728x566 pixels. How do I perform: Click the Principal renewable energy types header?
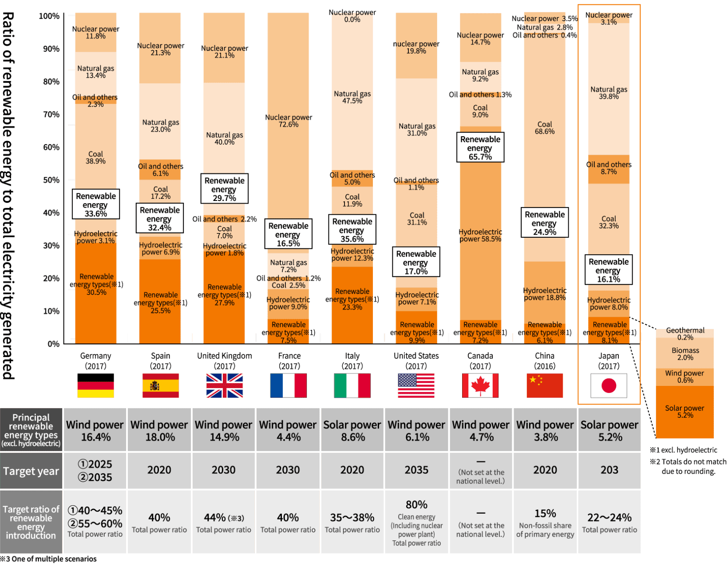point(31,430)
